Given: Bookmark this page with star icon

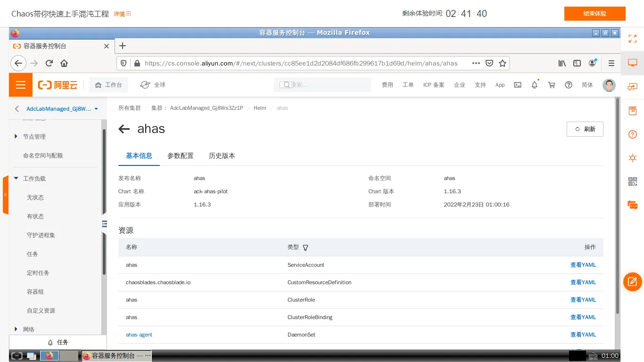Looking at the screenshot, I should tap(503, 63).
